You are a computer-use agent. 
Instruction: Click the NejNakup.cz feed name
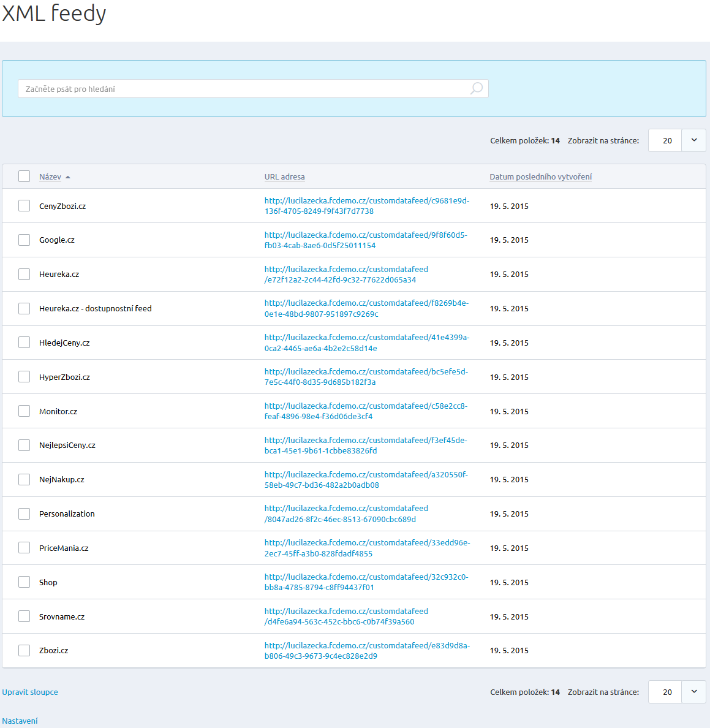click(x=62, y=480)
